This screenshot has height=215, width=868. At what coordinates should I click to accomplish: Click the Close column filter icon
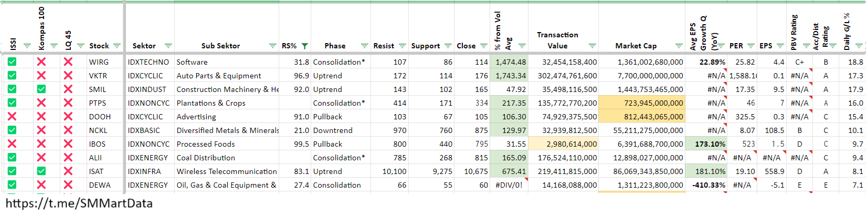pyautogui.click(x=483, y=46)
